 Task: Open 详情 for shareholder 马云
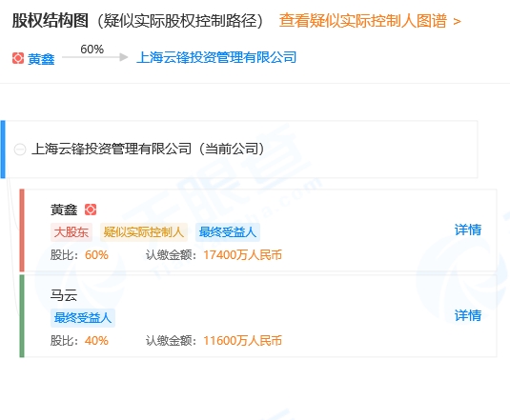pos(468,315)
